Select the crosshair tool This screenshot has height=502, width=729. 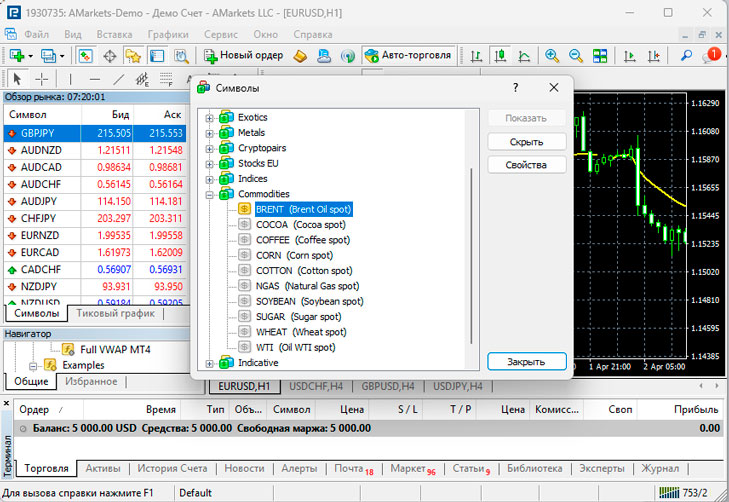coord(42,78)
